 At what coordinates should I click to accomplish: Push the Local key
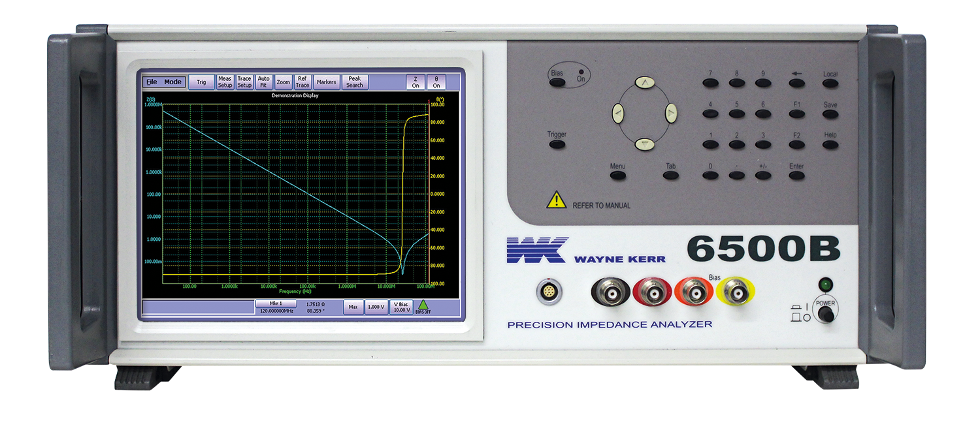tap(830, 83)
